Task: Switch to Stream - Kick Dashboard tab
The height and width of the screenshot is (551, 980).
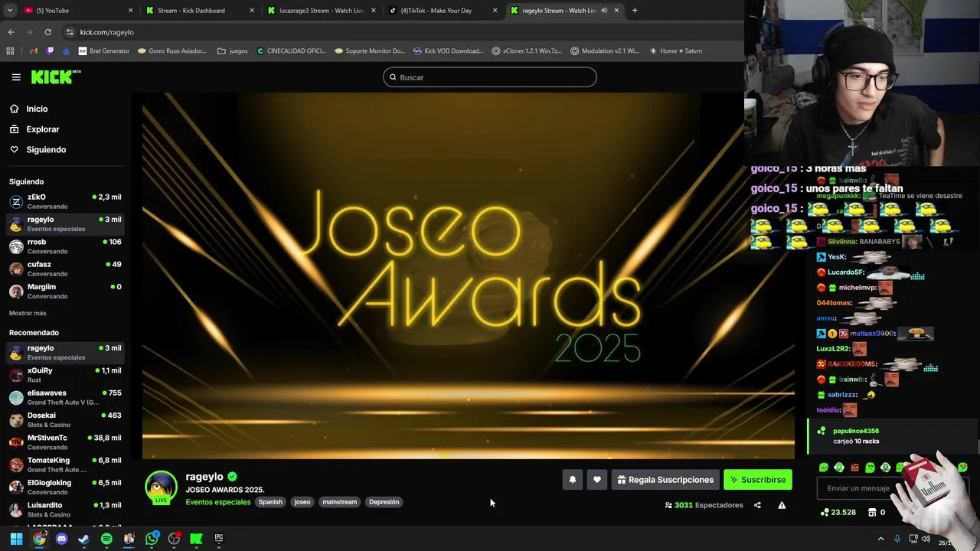Action: (199, 11)
